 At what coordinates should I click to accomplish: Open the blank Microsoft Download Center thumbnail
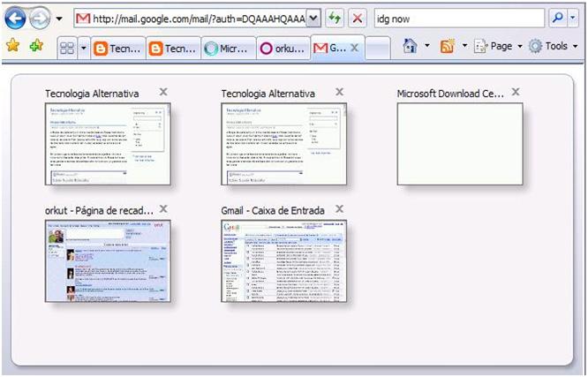(x=460, y=144)
